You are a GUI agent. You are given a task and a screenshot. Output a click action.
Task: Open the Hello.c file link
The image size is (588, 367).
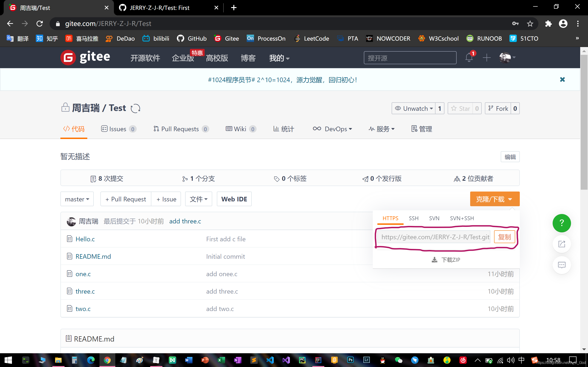click(x=85, y=239)
